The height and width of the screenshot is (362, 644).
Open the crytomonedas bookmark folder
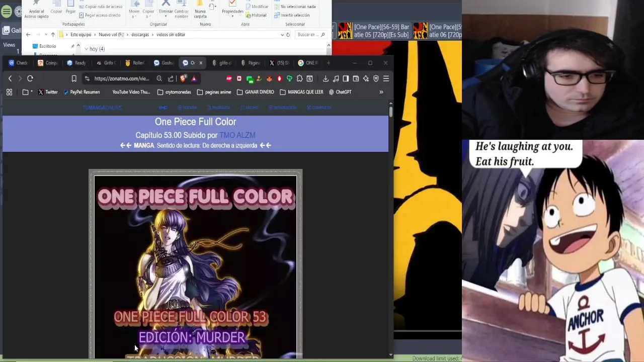(174, 92)
